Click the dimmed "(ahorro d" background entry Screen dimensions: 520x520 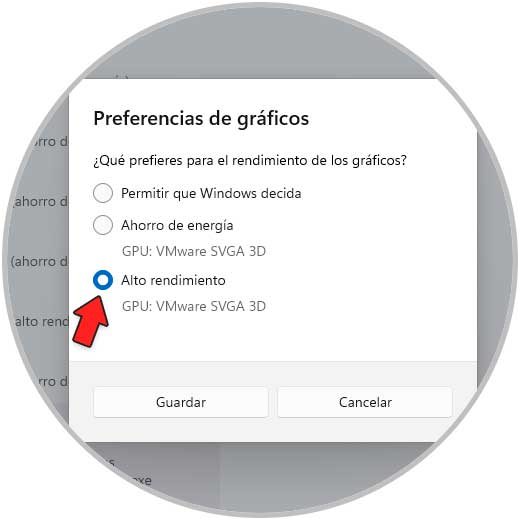[x=39, y=262]
